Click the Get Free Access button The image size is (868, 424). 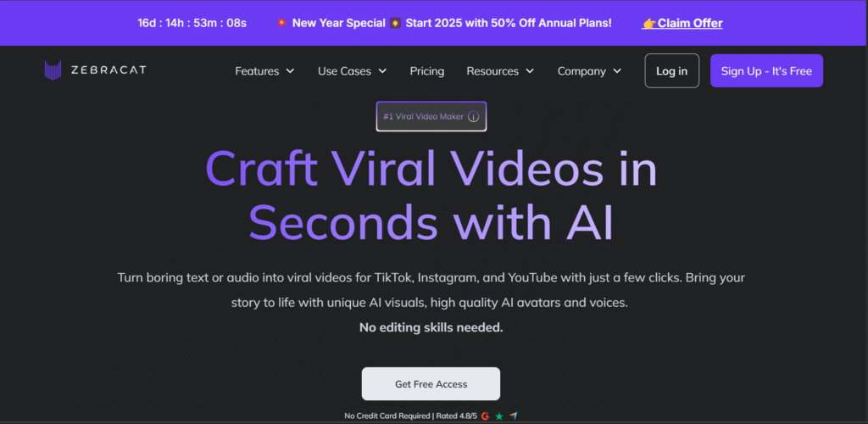pos(431,384)
